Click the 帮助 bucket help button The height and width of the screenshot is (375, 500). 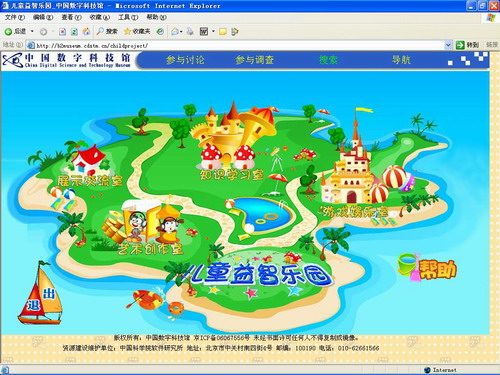(427, 268)
